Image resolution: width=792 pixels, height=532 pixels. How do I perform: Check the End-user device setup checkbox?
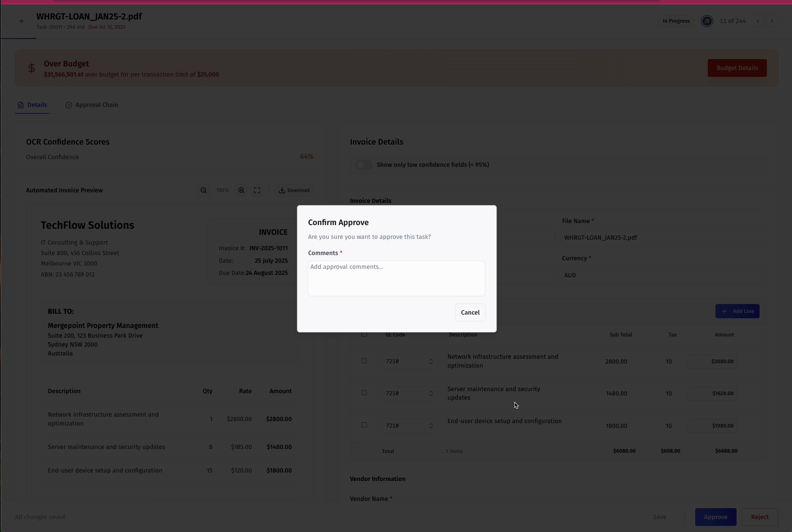pyautogui.click(x=364, y=425)
